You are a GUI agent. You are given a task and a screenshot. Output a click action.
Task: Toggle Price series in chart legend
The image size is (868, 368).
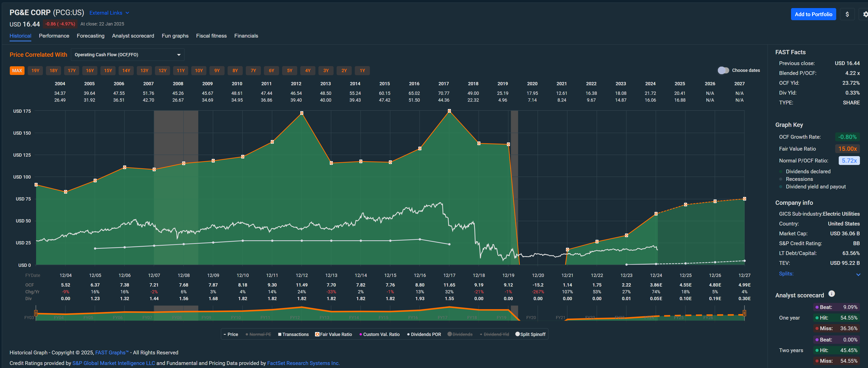point(231,334)
